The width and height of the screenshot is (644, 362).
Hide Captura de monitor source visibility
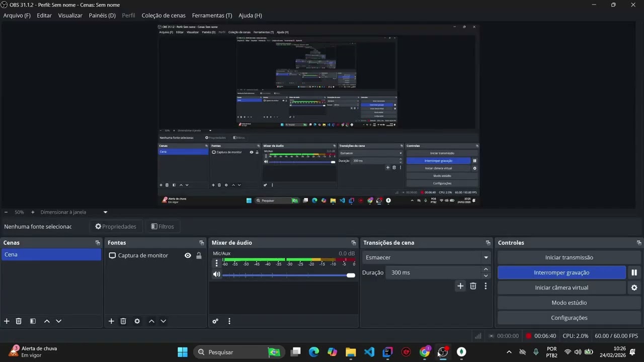[188, 255]
